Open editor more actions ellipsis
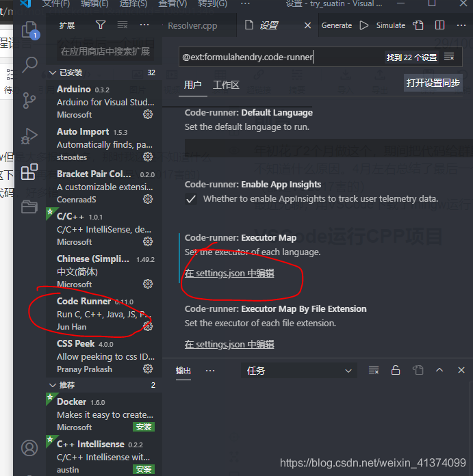The width and height of the screenshot is (473, 476). point(461,25)
